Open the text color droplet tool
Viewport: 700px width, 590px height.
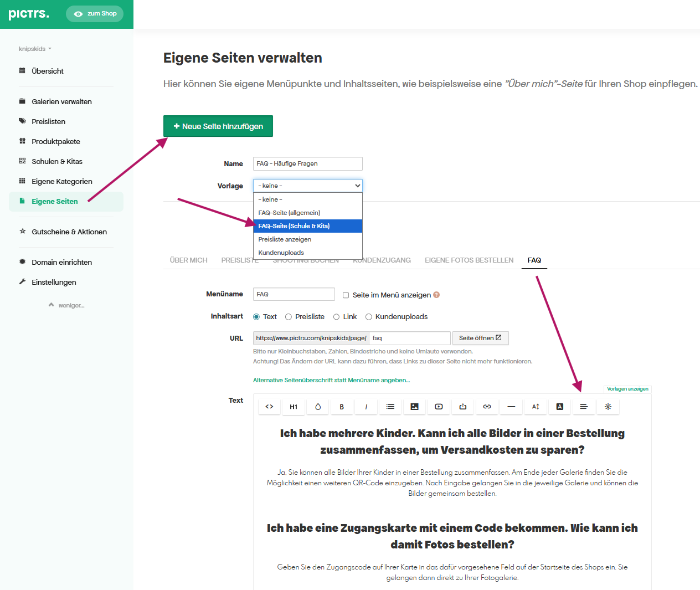318,407
